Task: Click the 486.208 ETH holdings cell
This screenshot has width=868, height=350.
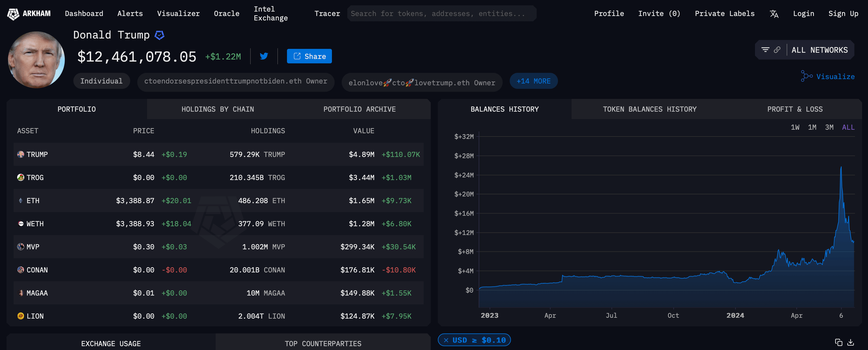Action: tap(262, 201)
